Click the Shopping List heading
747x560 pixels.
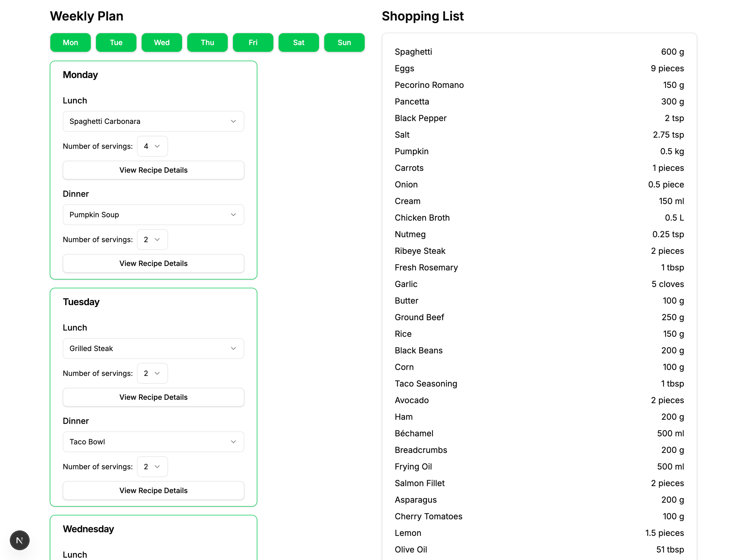[x=423, y=16]
